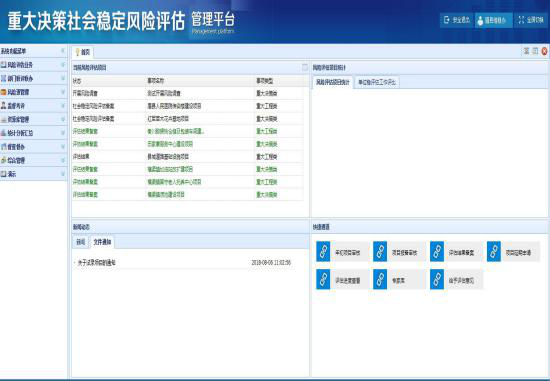Click the 评估进度查看 chain-link shortcut icon
The image size is (550, 381).
click(323, 279)
